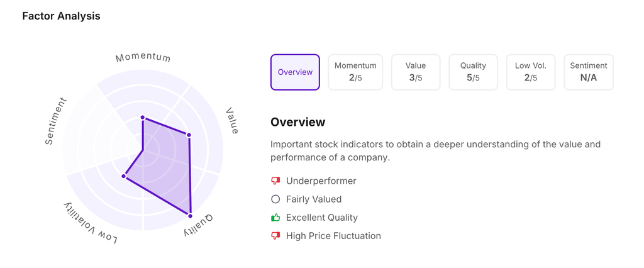This screenshot has height=268, width=644.
Task: Click the Low Volatility axis label
Action: point(90,223)
